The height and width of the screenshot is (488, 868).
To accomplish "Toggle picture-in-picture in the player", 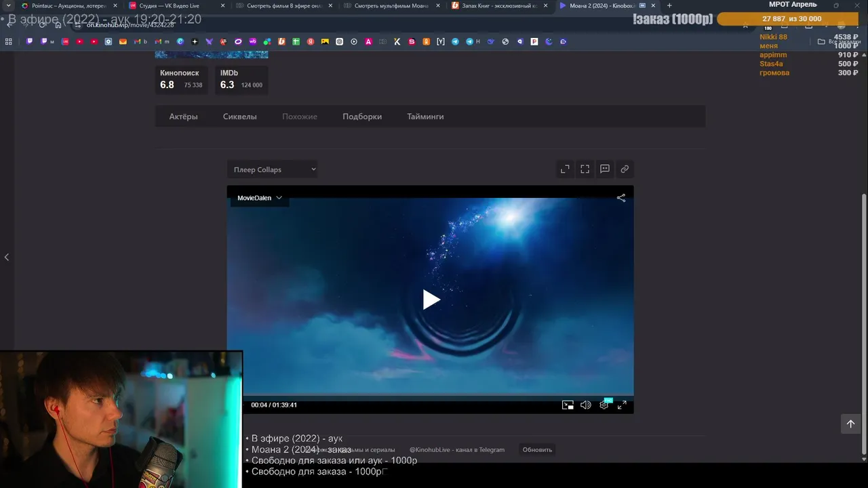I will 568,405.
